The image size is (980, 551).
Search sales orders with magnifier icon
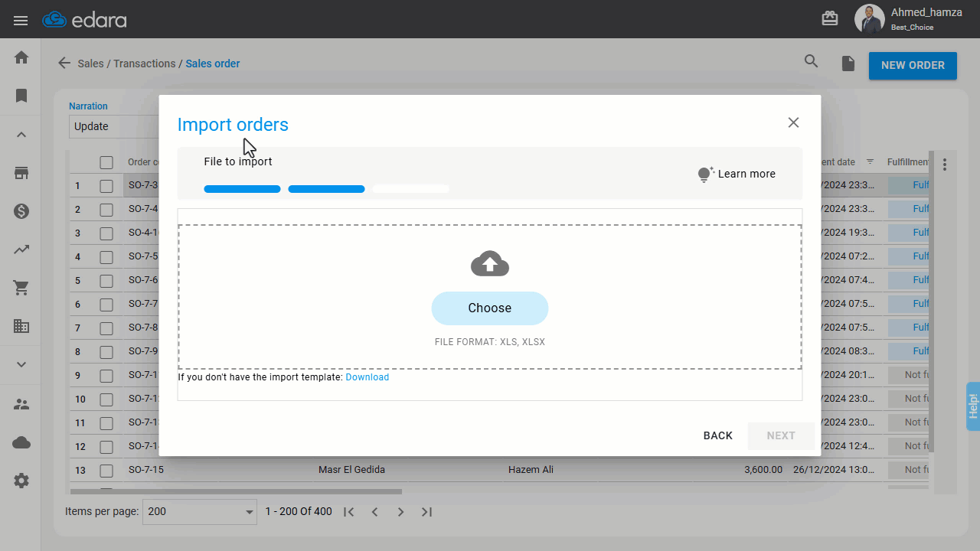pyautogui.click(x=812, y=61)
